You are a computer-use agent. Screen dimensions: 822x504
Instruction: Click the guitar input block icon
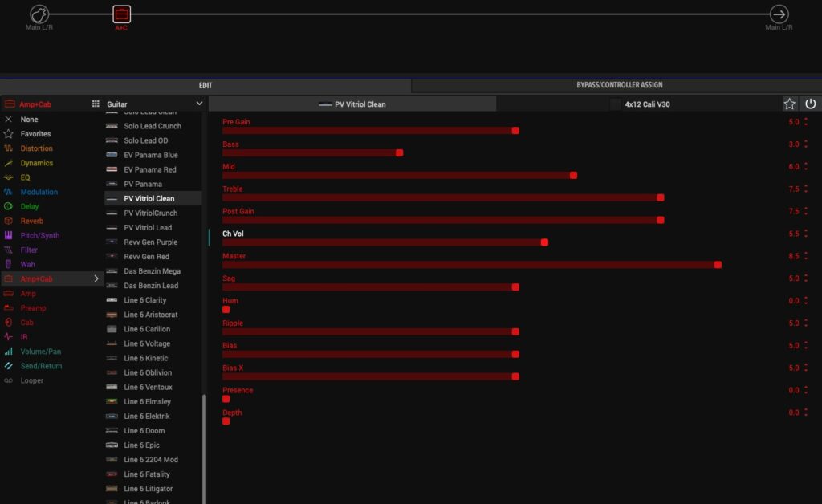[39, 14]
